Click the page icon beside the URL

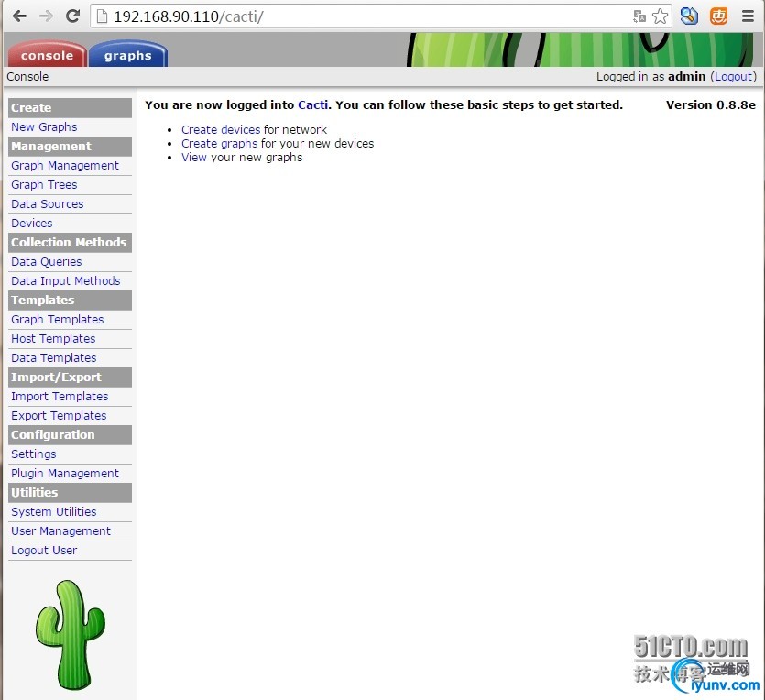coord(102,16)
